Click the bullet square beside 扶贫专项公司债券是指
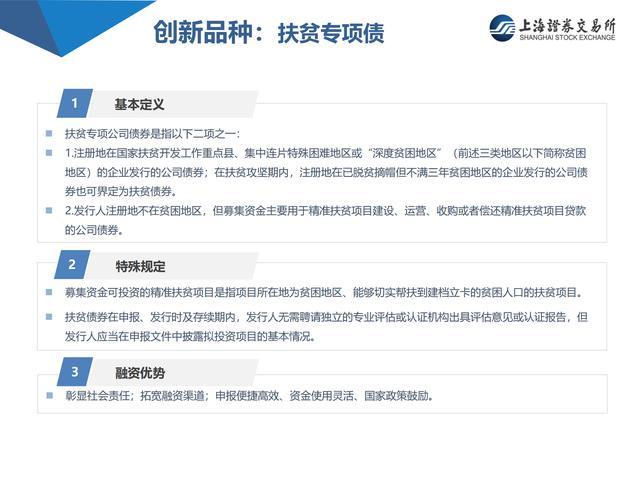 49,133
